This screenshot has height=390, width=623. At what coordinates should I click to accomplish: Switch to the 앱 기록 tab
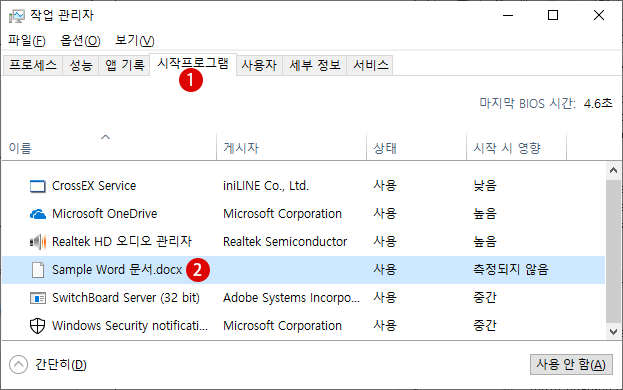(124, 65)
